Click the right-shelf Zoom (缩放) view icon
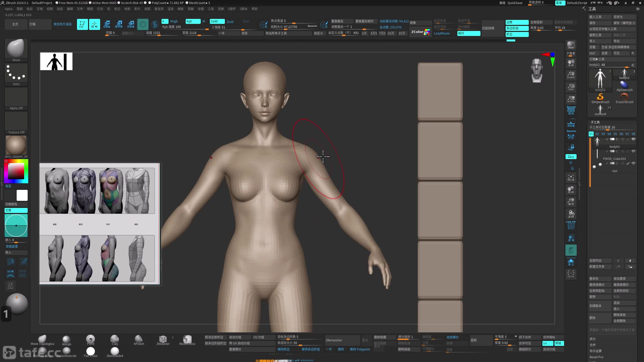Viewport: 644px width, 362px height. (571, 202)
